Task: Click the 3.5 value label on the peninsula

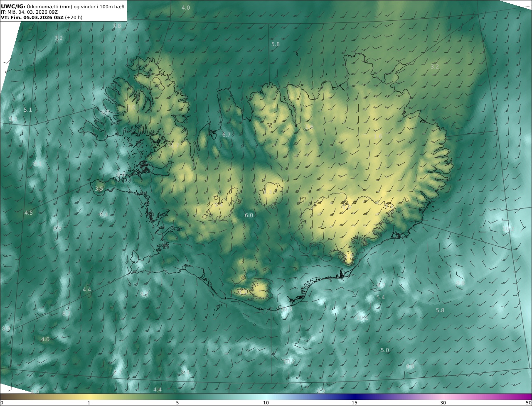Action: click(x=99, y=188)
